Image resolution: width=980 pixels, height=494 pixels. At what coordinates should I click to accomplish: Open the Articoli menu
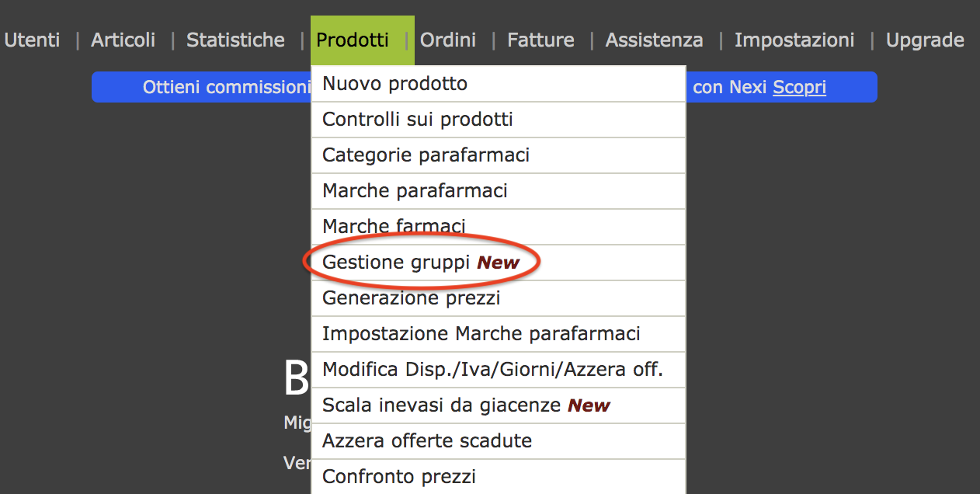123,40
